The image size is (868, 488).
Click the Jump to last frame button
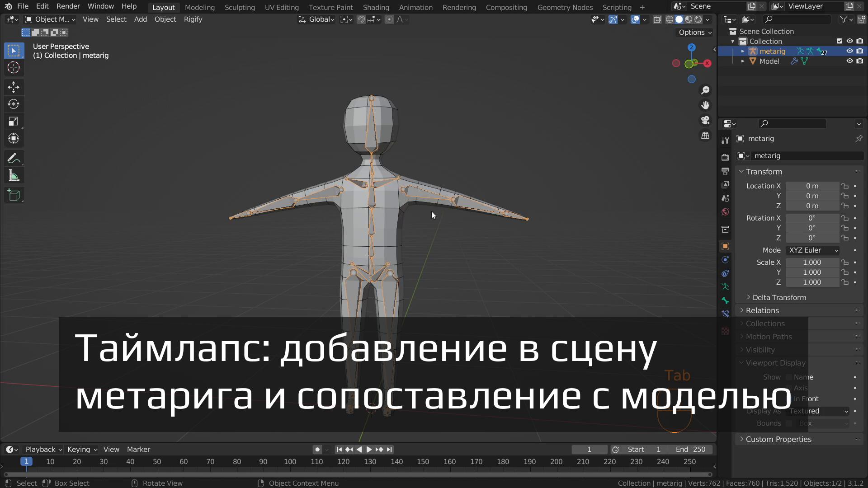389,449
